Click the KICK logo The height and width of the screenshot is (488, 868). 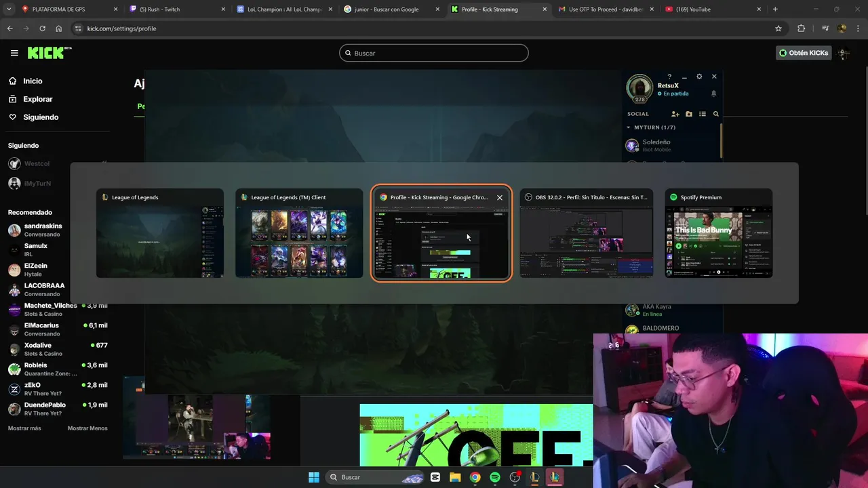click(50, 53)
